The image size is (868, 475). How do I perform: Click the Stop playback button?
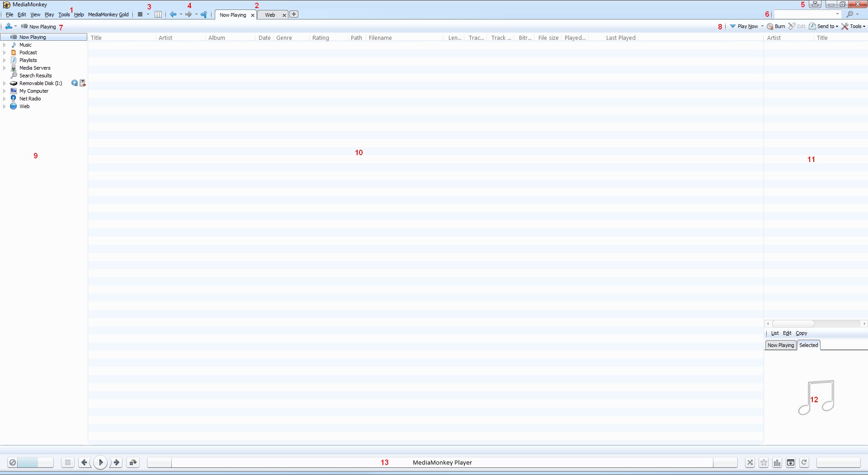coord(68,462)
